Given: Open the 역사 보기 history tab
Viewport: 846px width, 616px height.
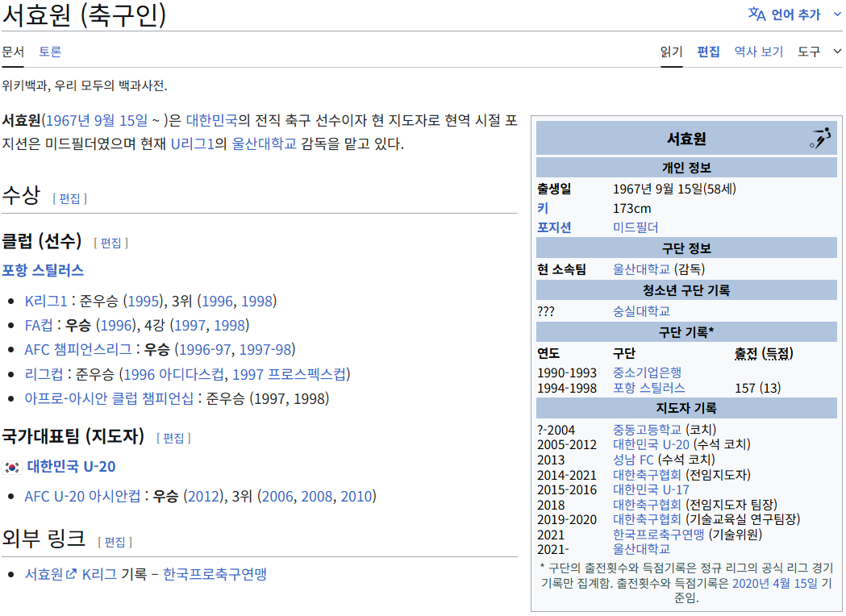Looking at the screenshot, I should tap(758, 52).
